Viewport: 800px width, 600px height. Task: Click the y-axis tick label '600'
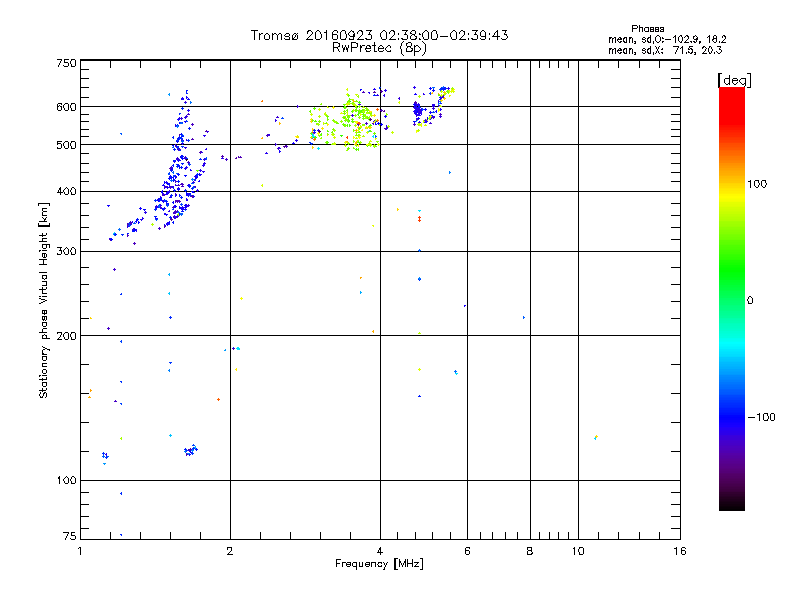tap(67, 107)
